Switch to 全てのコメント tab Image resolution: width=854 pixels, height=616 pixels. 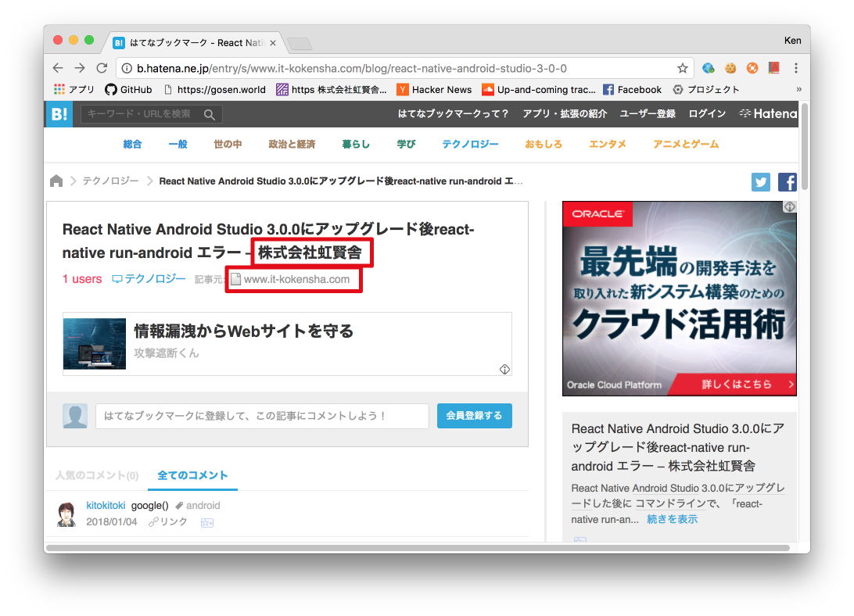(192, 475)
